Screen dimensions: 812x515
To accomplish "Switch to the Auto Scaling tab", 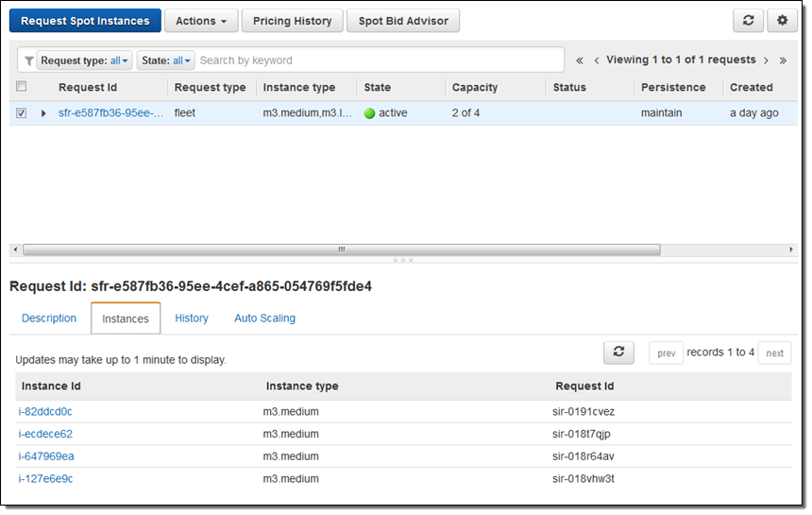I will 264,318.
